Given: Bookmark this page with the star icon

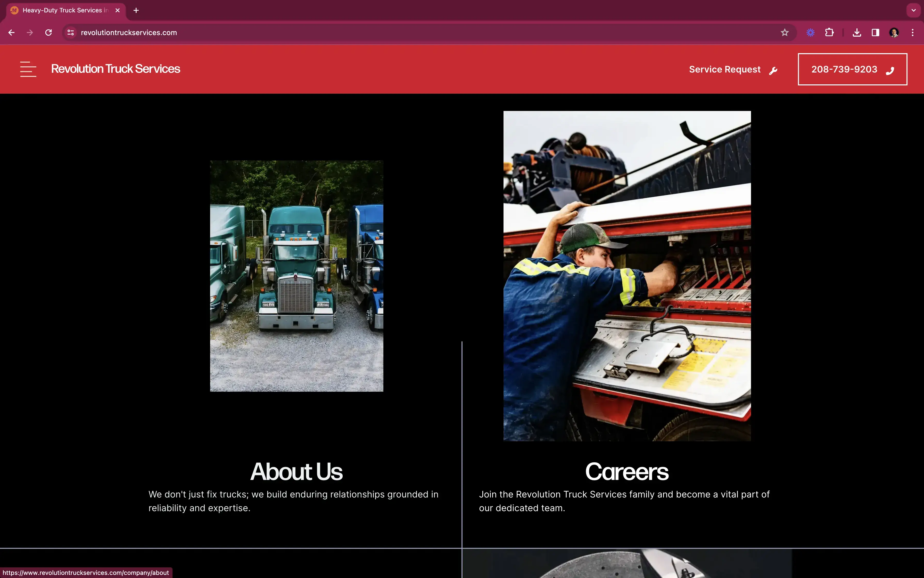Looking at the screenshot, I should pos(785,33).
